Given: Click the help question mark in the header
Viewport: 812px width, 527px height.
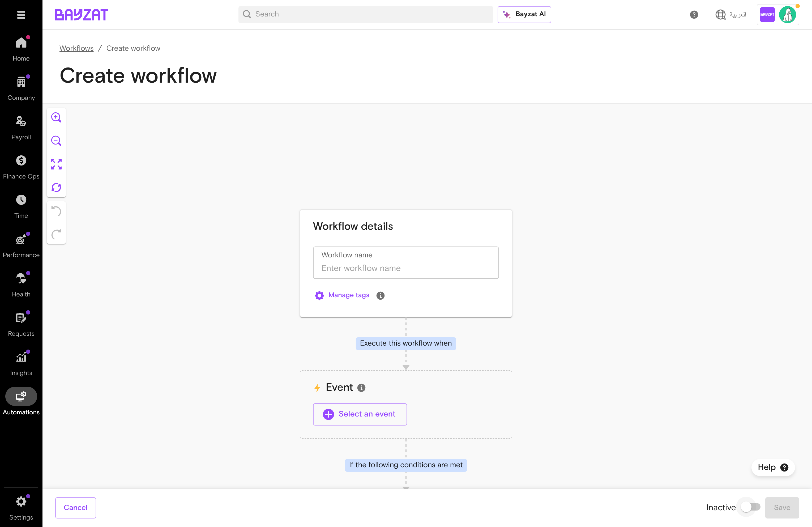Looking at the screenshot, I should coord(694,14).
